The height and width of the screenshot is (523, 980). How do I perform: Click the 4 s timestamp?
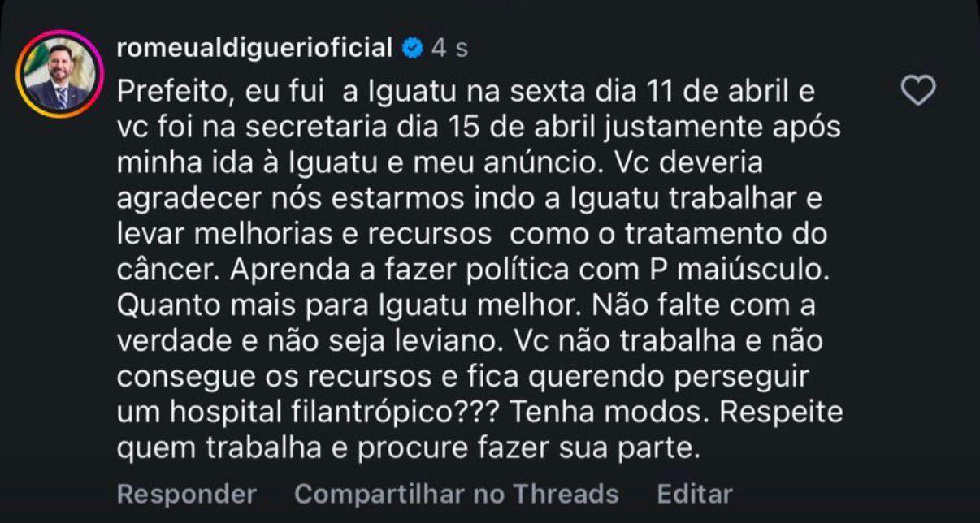coord(451,48)
